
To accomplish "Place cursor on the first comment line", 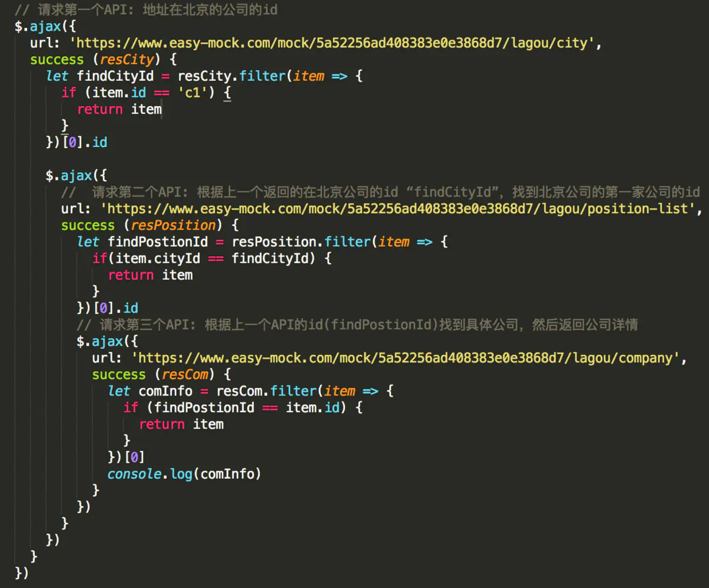I will tap(147, 9).
